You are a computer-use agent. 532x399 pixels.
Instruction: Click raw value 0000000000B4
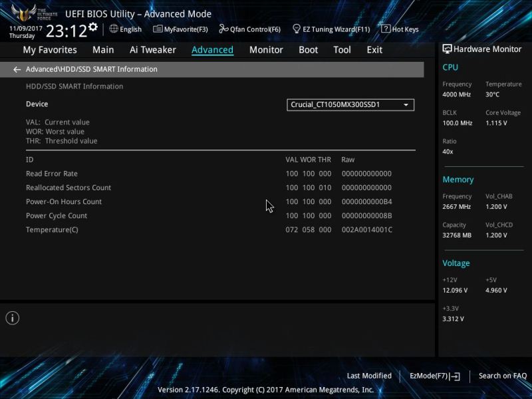[x=367, y=202]
